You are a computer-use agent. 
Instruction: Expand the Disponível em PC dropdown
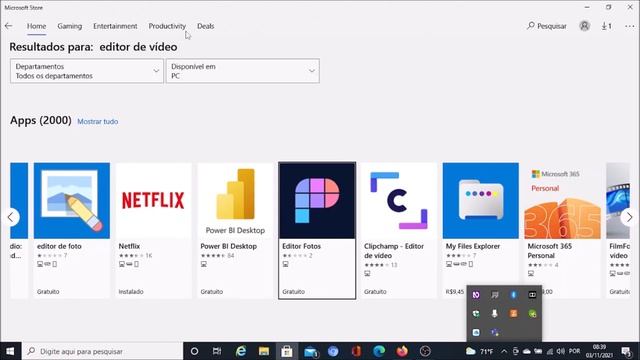242,71
